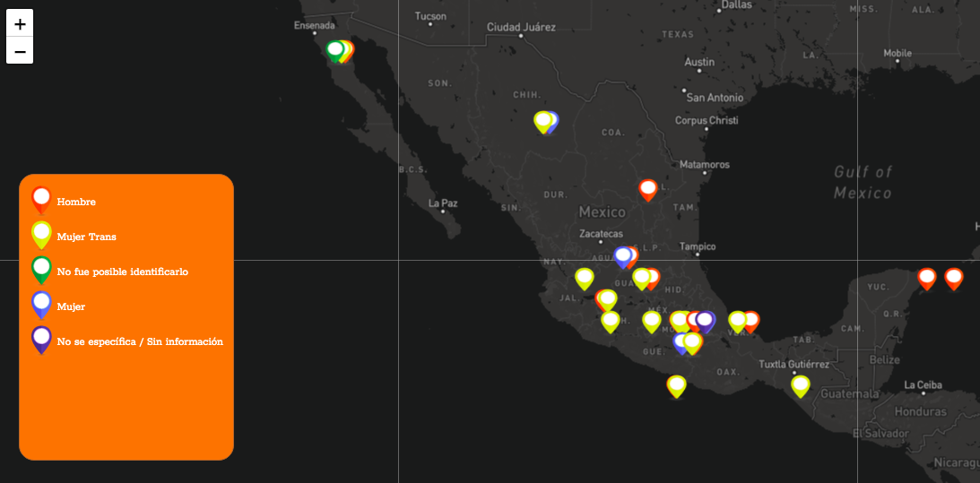Click the orange marker on Veracruz coast

[x=751, y=320]
